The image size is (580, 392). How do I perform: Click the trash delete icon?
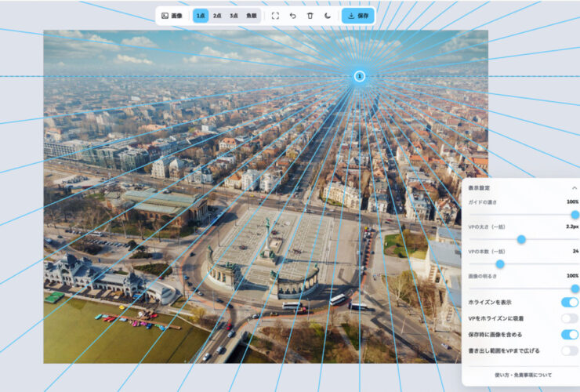[x=310, y=16]
